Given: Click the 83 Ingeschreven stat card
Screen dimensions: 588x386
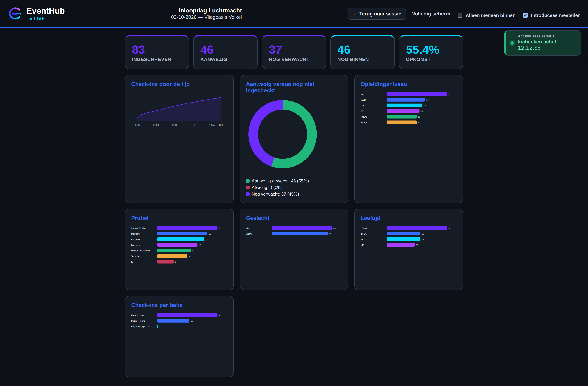Looking at the screenshot, I should (x=157, y=52).
